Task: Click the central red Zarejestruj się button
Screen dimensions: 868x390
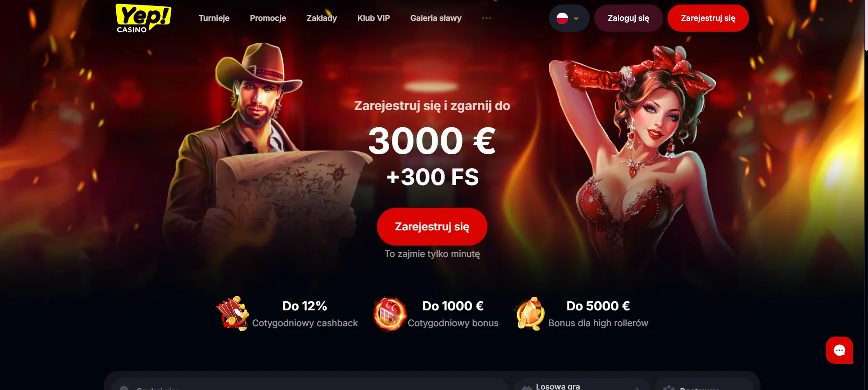Action: point(432,227)
